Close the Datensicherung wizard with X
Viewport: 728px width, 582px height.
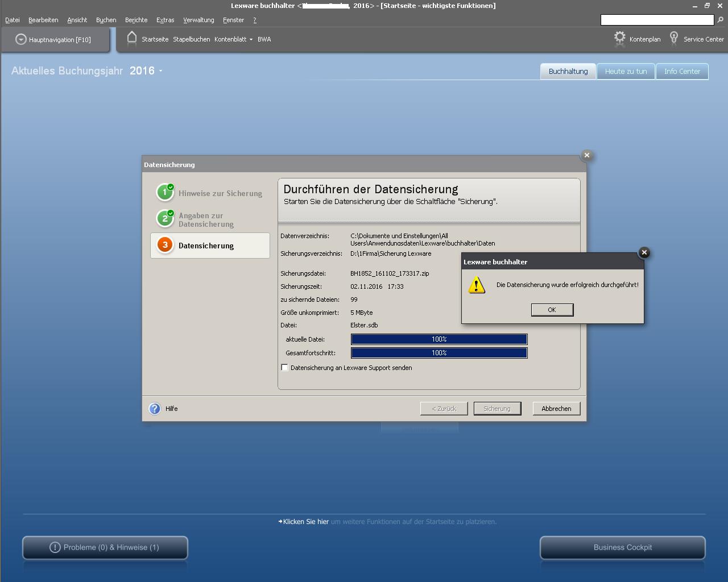(x=587, y=155)
